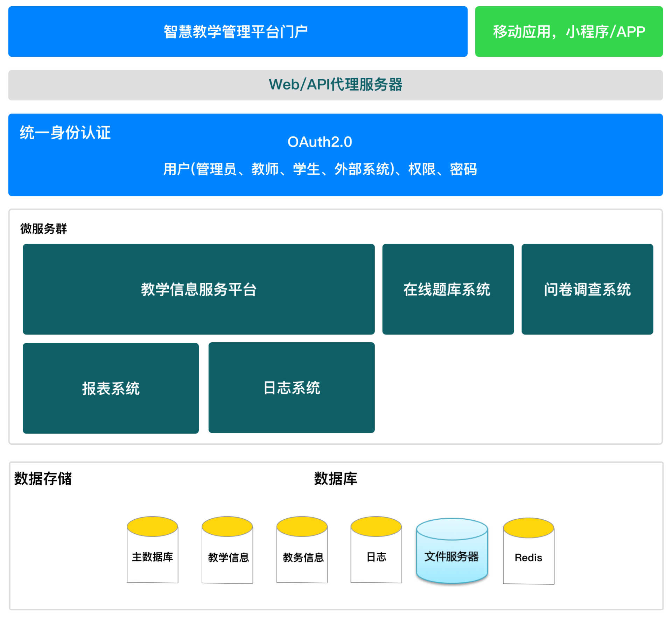Image resolution: width=672 pixels, height=618 pixels.
Task: Select the 数据库 heading text
Action: coord(335,479)
